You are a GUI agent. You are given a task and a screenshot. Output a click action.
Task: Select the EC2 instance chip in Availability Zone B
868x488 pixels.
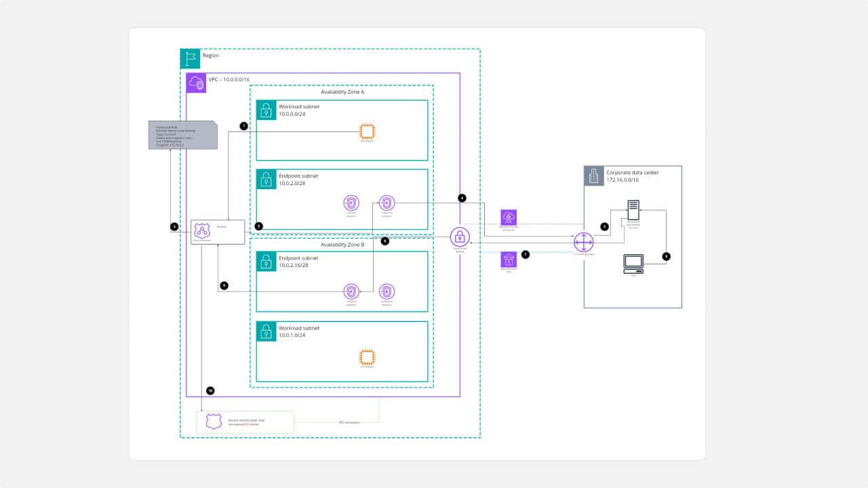(x=367, y=357)
